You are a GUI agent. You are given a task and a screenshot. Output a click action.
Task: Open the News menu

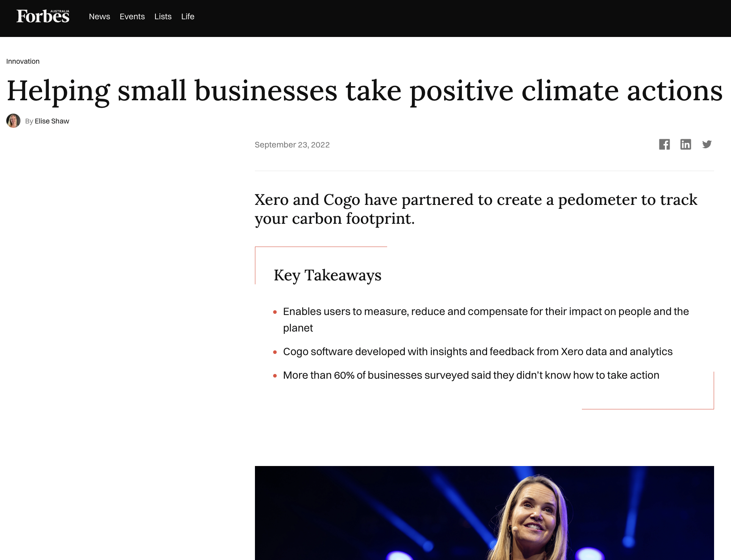(100, 17)
